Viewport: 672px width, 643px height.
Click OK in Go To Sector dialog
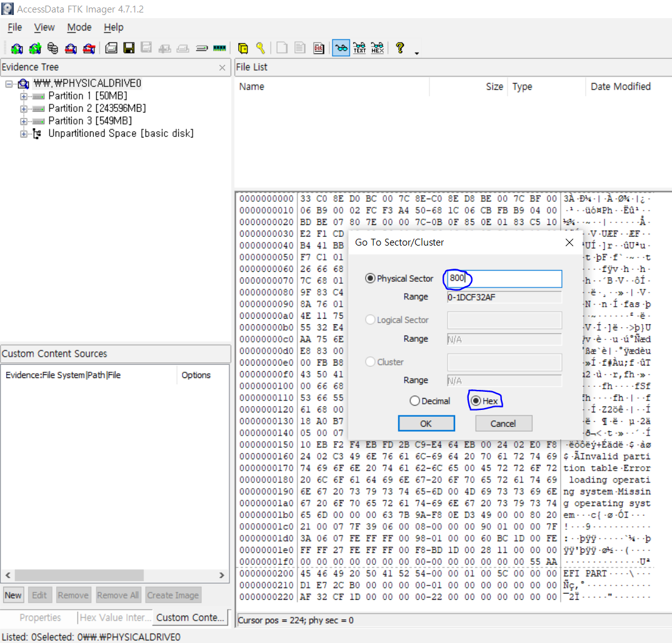pos(426,424)
